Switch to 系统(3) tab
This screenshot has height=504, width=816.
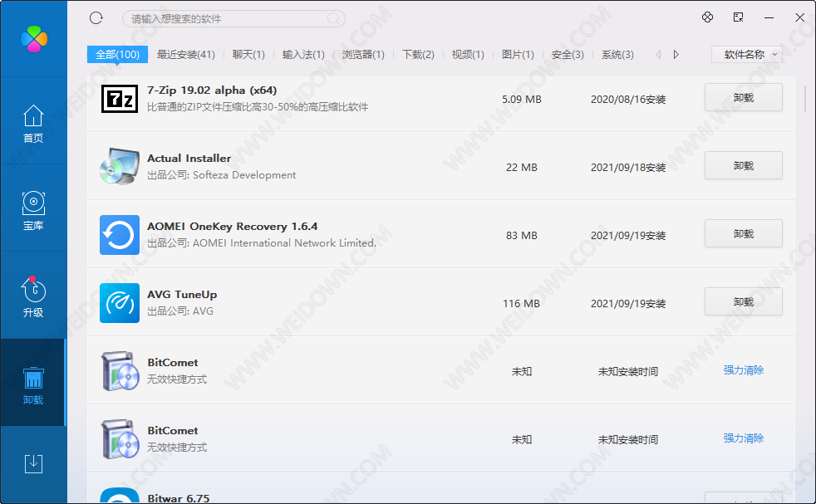click(617, 55)
